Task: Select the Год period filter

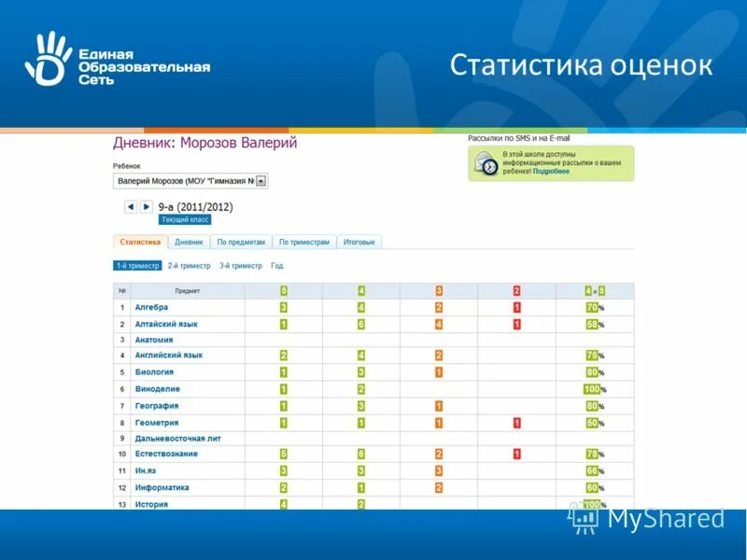Action: pos(276,264)
